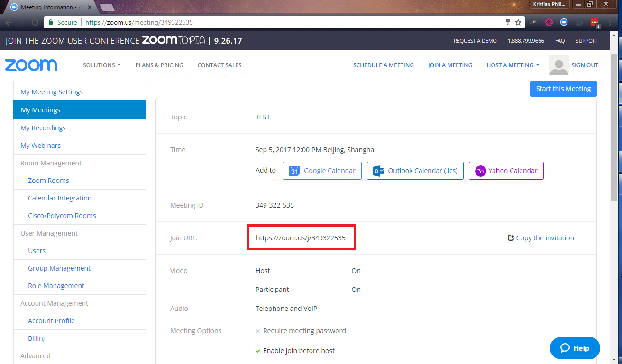The height and width of the screenshot is (364, 622).
Task: Click the ZOOMTOPIA conference logo
Action: point(173,41)
